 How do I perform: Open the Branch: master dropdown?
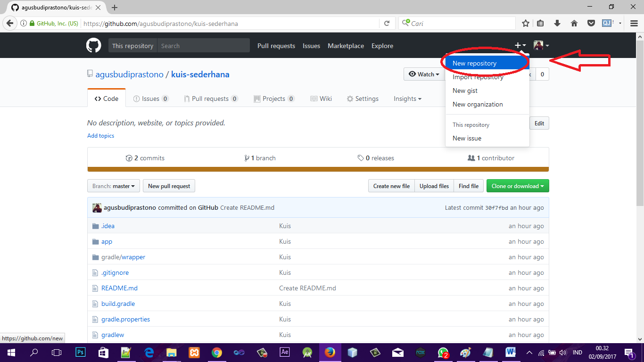click(113, 186)
